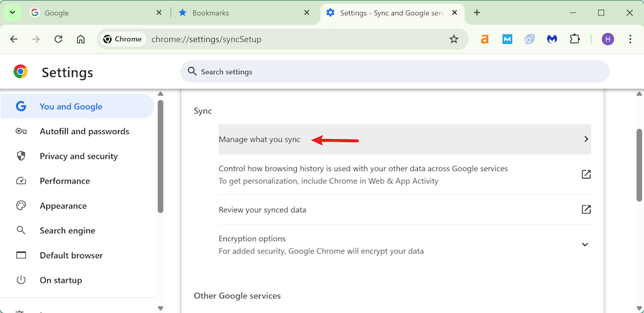
Task: Click the Encryption options down chevron
Action: 585,244
